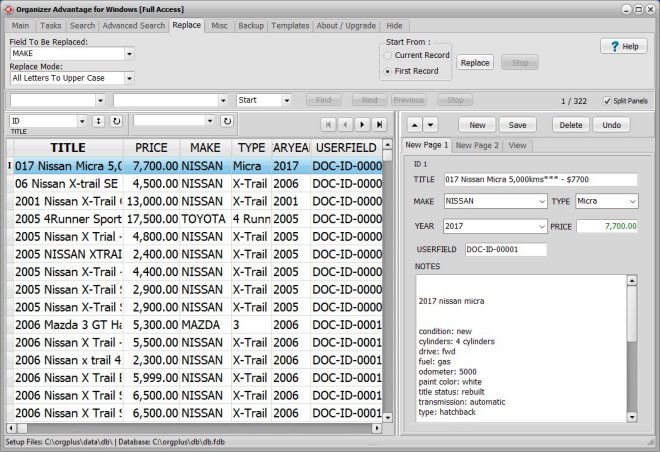Click the Undo button
660x452 pixels.
tap(611, 125)
